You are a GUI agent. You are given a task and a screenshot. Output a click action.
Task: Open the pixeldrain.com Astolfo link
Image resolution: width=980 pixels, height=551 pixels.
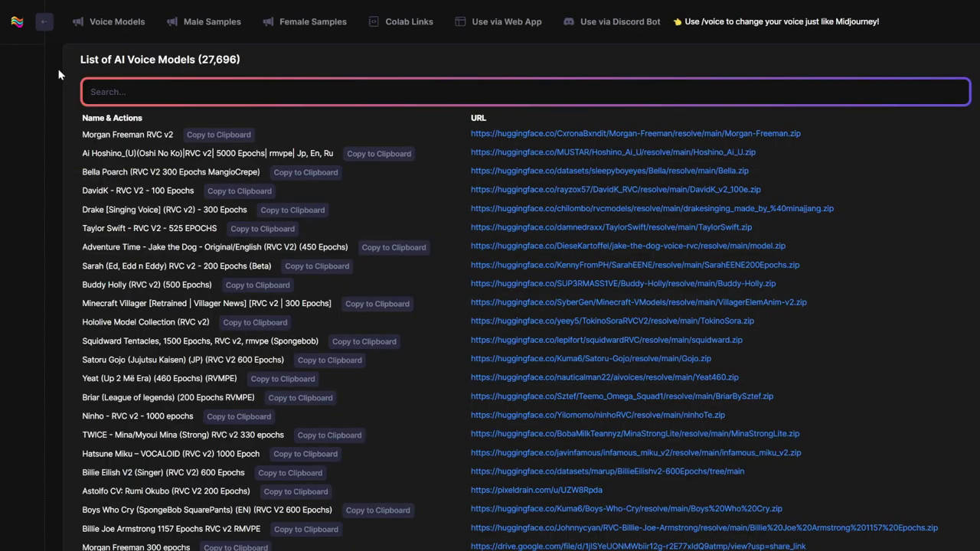coord(537,490)
